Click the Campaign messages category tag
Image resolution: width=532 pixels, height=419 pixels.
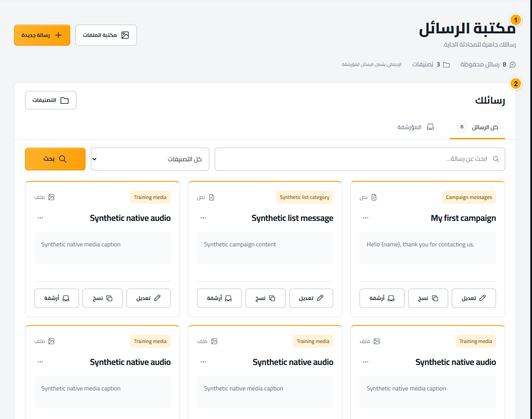(x=469, y=197)
